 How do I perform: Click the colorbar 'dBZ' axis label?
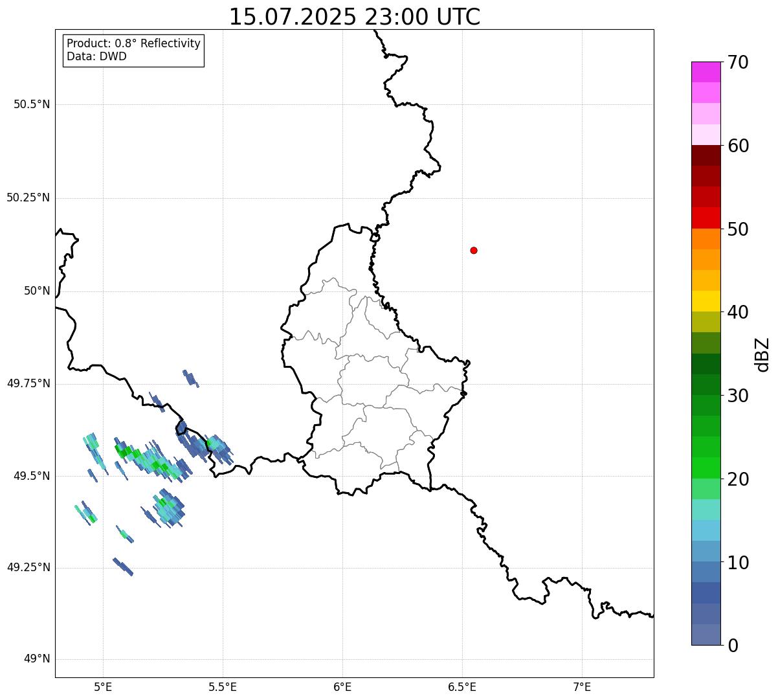[x=762, y=354]
